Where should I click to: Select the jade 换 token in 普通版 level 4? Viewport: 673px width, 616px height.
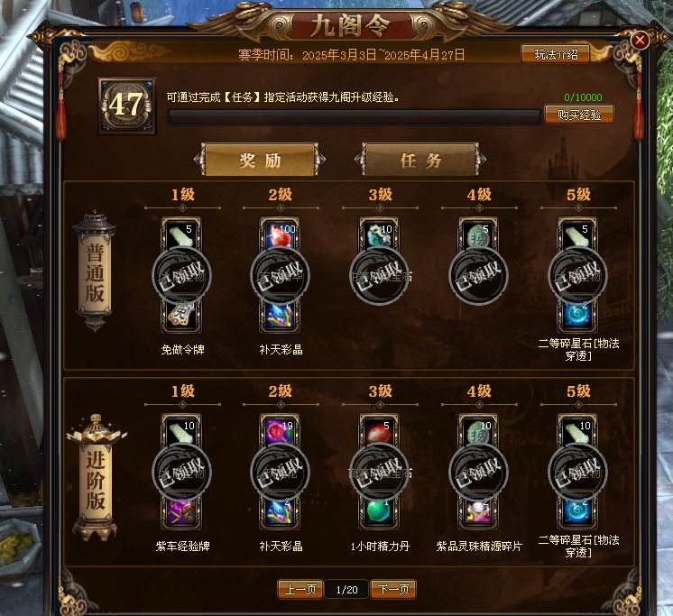(x=478, y=234)
